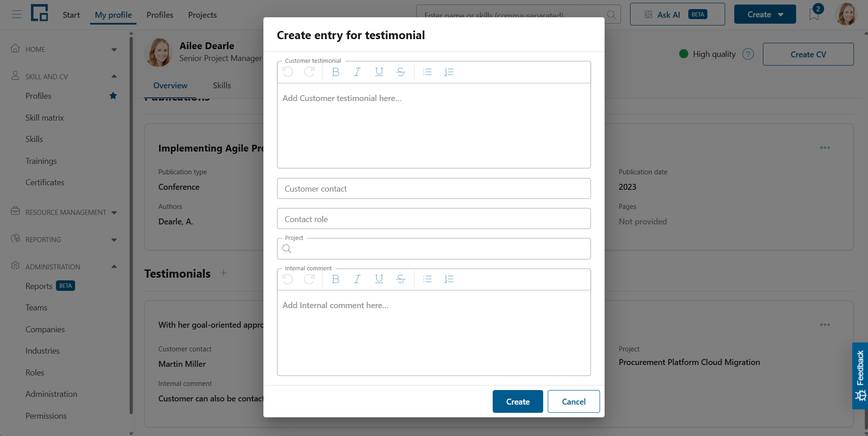Click the Create CV button

coord(808,54)
